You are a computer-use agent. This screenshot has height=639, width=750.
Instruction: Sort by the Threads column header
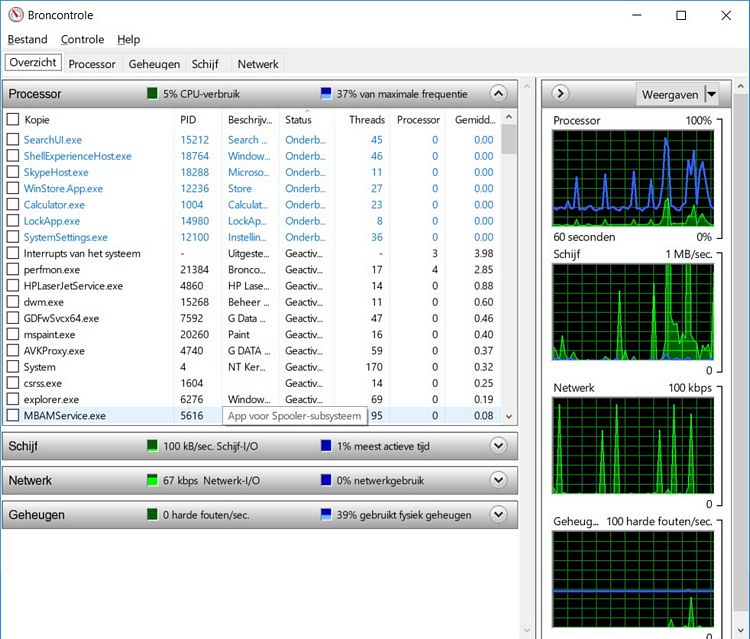363,120
